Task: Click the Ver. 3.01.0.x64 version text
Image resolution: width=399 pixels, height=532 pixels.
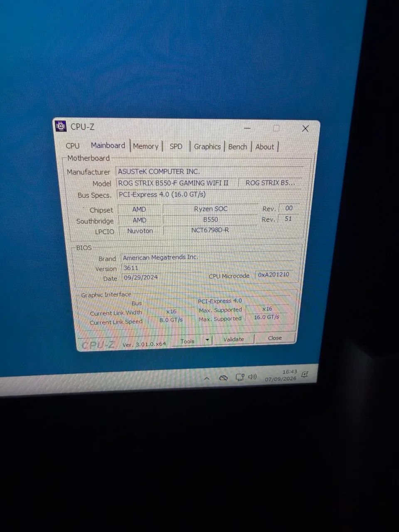Action: coord(144,344)
